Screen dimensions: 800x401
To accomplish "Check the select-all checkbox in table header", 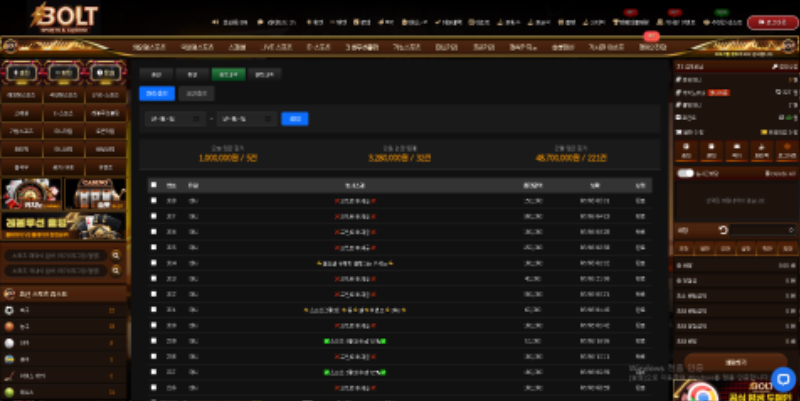I will [154, 185].
